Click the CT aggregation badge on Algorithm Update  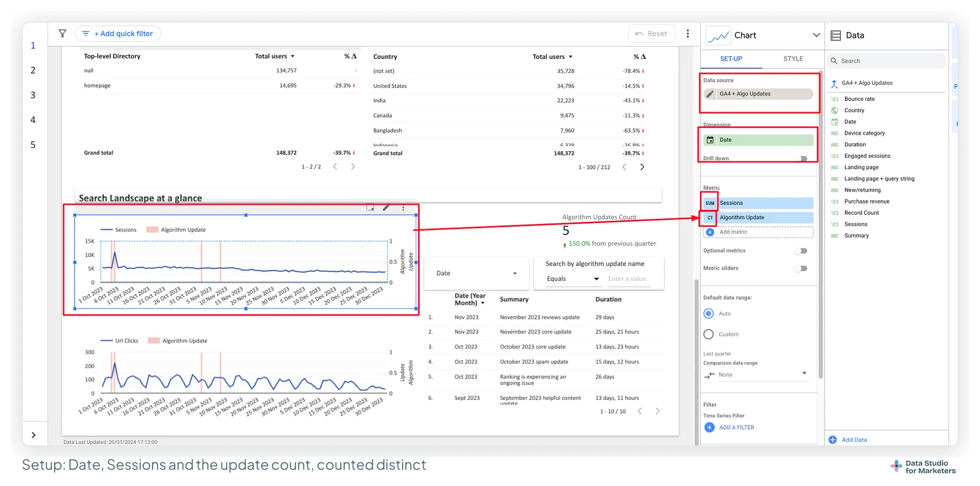click(x=710, y=218)
